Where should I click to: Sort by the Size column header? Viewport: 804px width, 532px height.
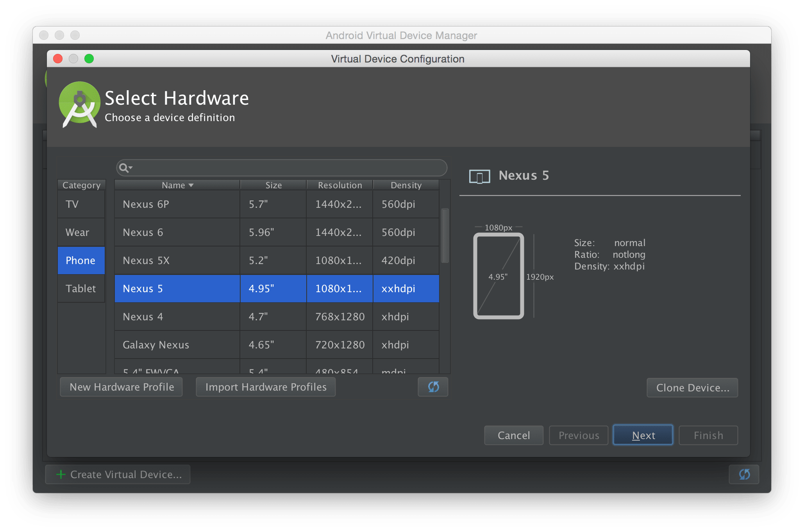click(x=273, y=185)
